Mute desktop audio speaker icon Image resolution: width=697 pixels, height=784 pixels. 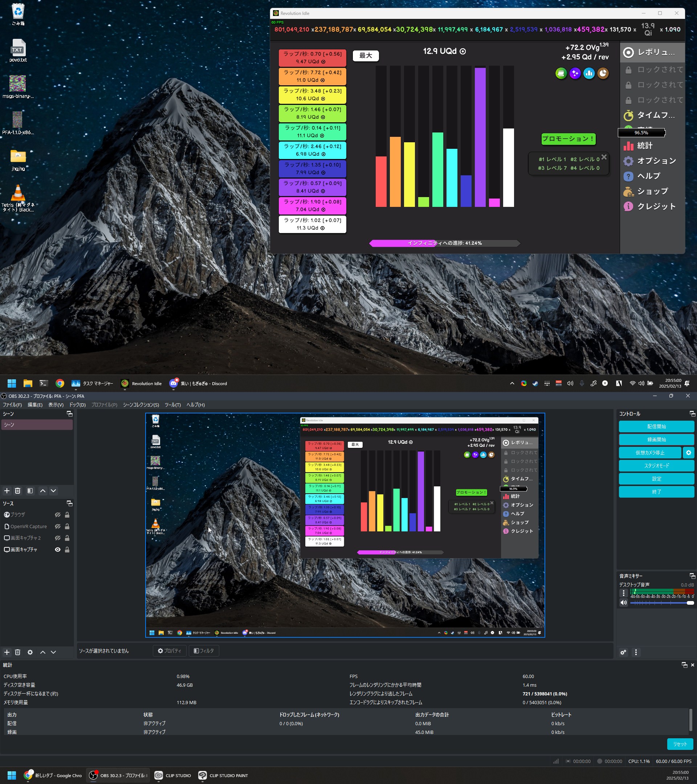point(623,603)
